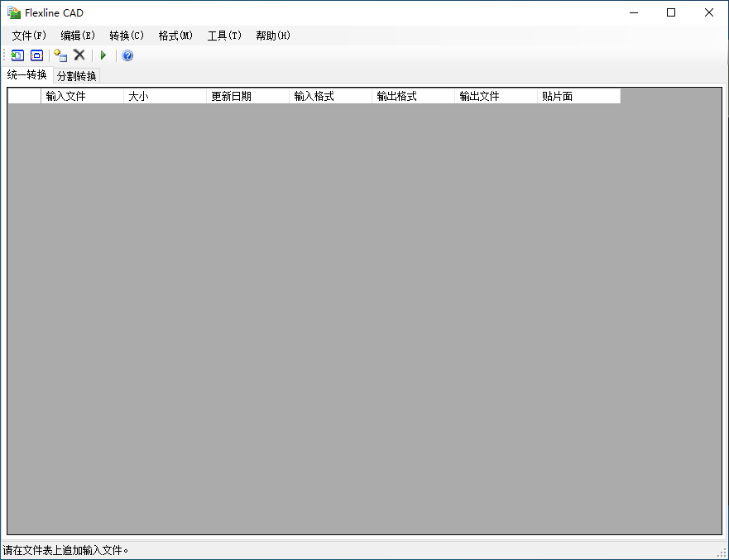
Task: Maximize the Flexline CAD window
Action: [x=671, y=12]
